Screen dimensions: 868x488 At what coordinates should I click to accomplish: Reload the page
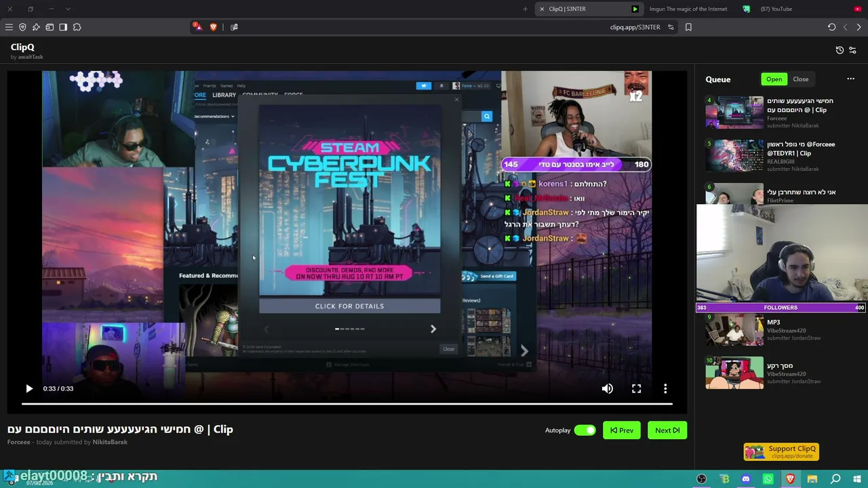831,27
